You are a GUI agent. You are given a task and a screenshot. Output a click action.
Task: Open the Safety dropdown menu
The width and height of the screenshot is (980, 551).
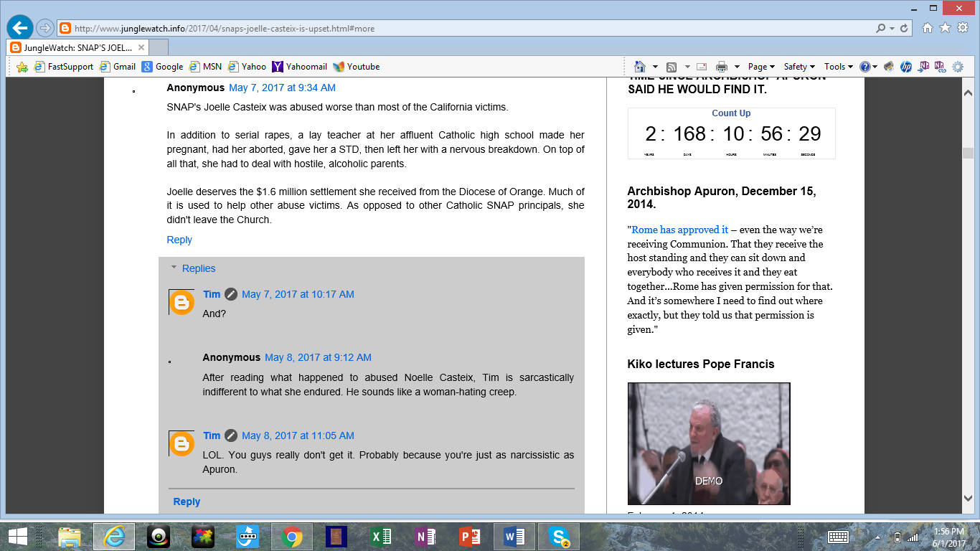point(800,67)
